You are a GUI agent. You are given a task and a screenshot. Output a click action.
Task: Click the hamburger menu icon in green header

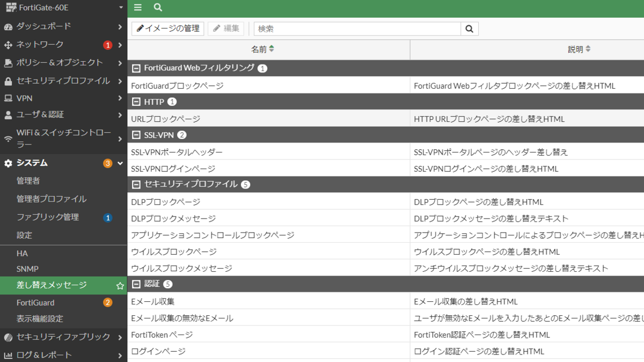click(138, 8)
